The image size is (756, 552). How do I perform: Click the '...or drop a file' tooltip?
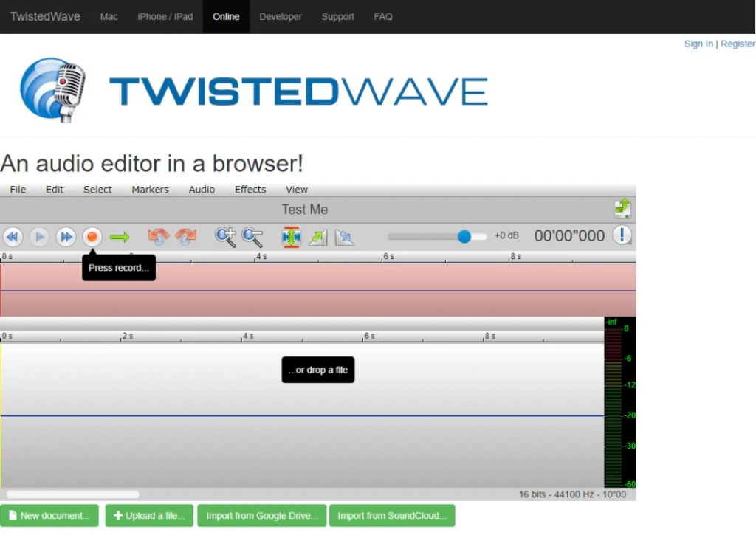(x=317, y=370)
